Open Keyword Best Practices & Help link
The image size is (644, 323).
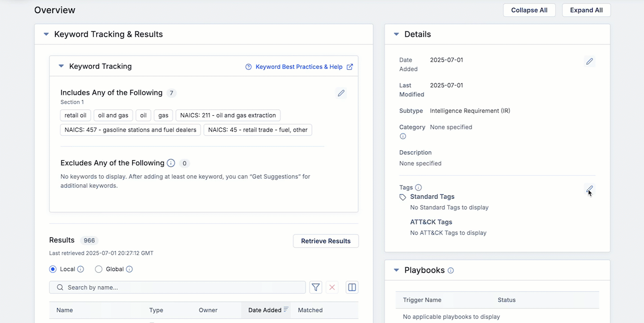[299, 67]
